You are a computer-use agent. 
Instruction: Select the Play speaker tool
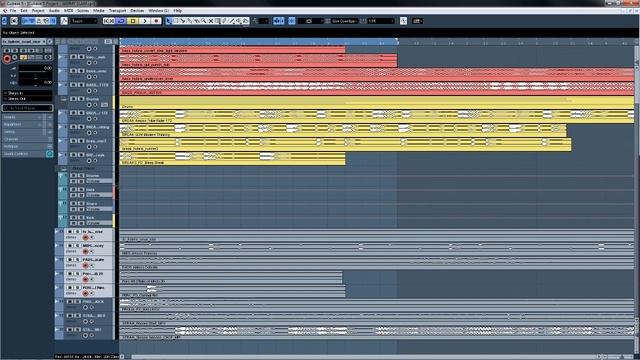(239, 21)
